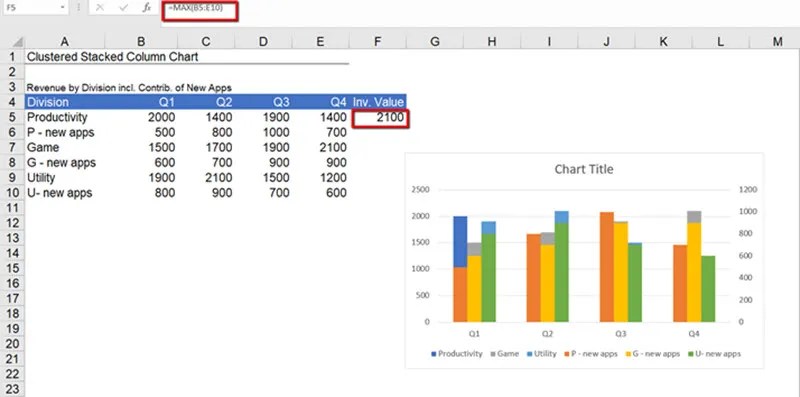This screenshot has width=800, height=397.
Task: Click the Productivity legend entry
Action: (457, 354)
